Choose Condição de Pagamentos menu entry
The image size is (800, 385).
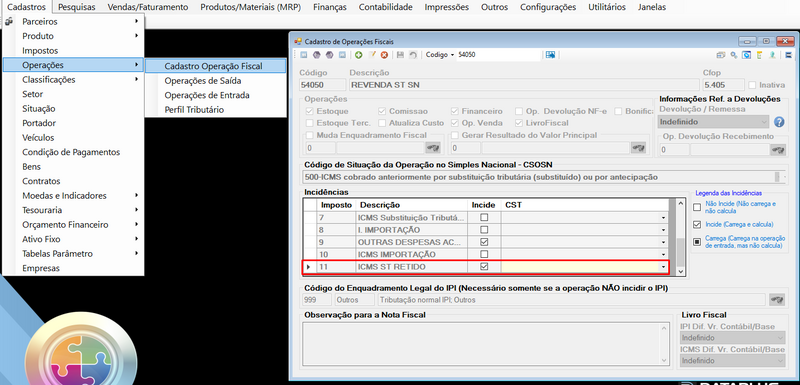tap(73, 152)
